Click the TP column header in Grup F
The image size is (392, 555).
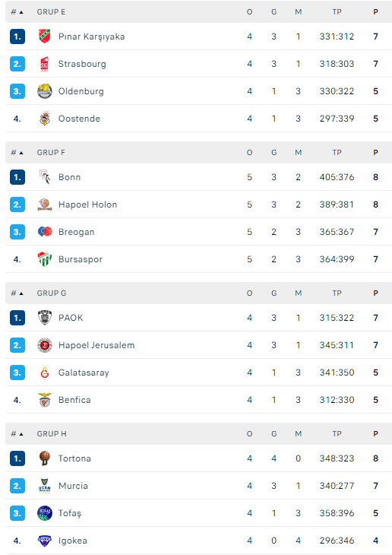[x=337, y=153]
